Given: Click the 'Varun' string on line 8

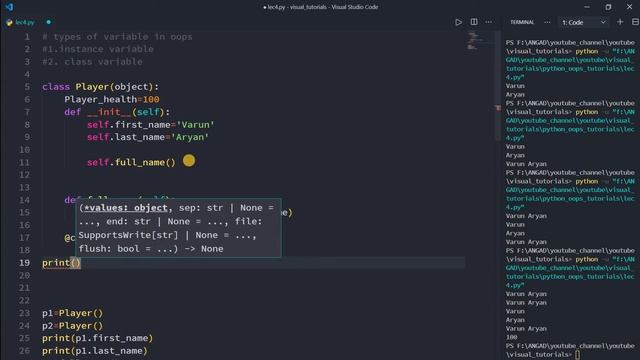Looking at the screenshot, I should pos(195,124).
